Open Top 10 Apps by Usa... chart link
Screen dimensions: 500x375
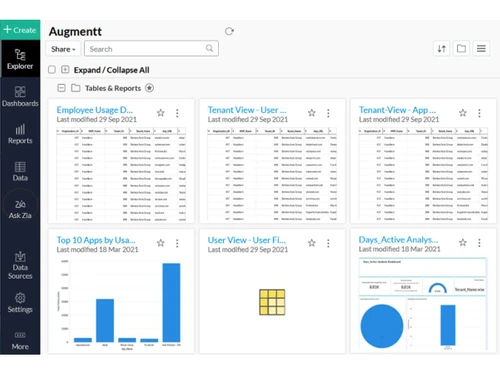click(x=96, y=240)
